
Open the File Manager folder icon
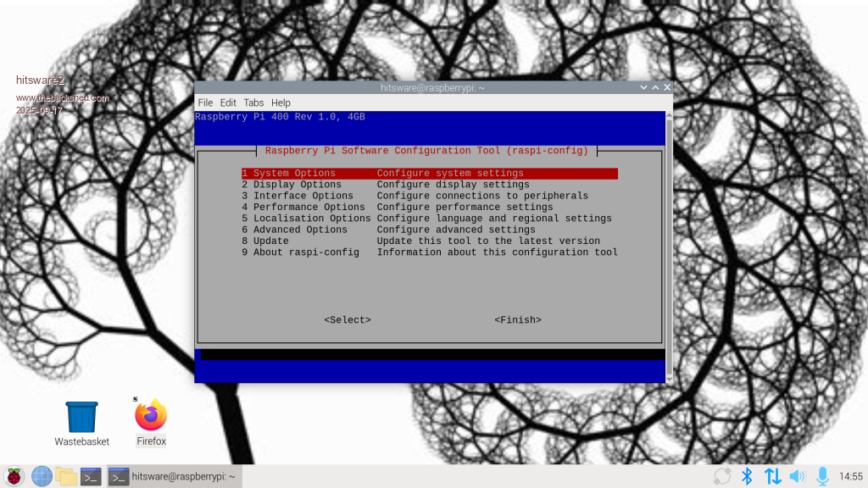(x=66, y=476)
